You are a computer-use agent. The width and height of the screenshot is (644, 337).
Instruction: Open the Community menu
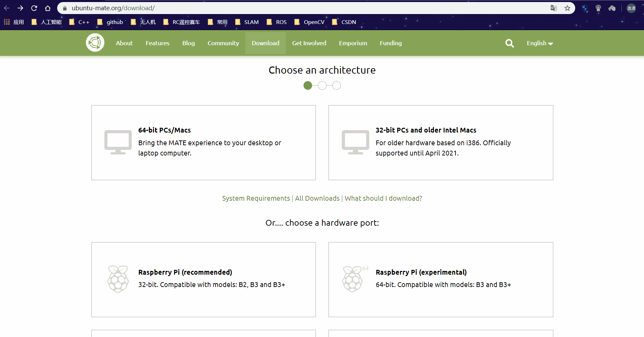pos(223,43)
